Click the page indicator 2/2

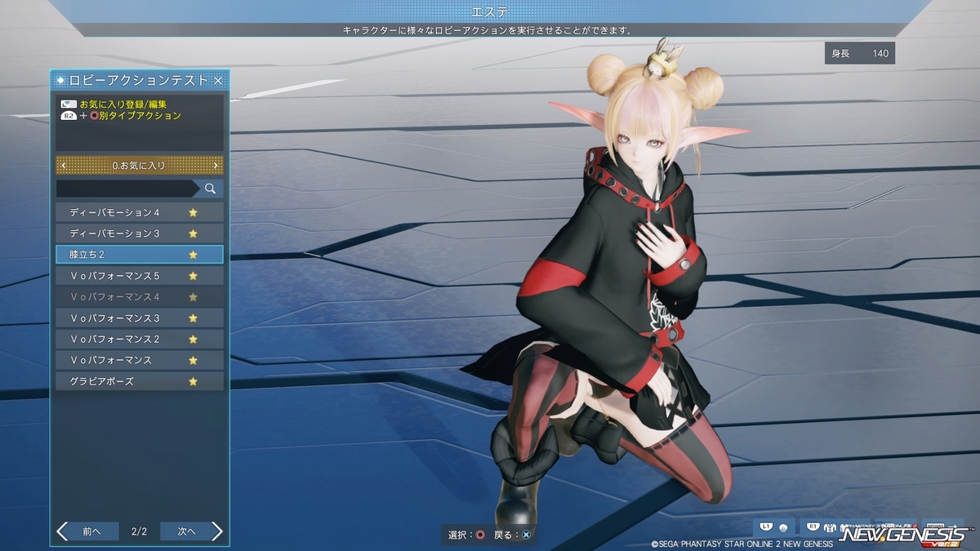coord(139,531)
